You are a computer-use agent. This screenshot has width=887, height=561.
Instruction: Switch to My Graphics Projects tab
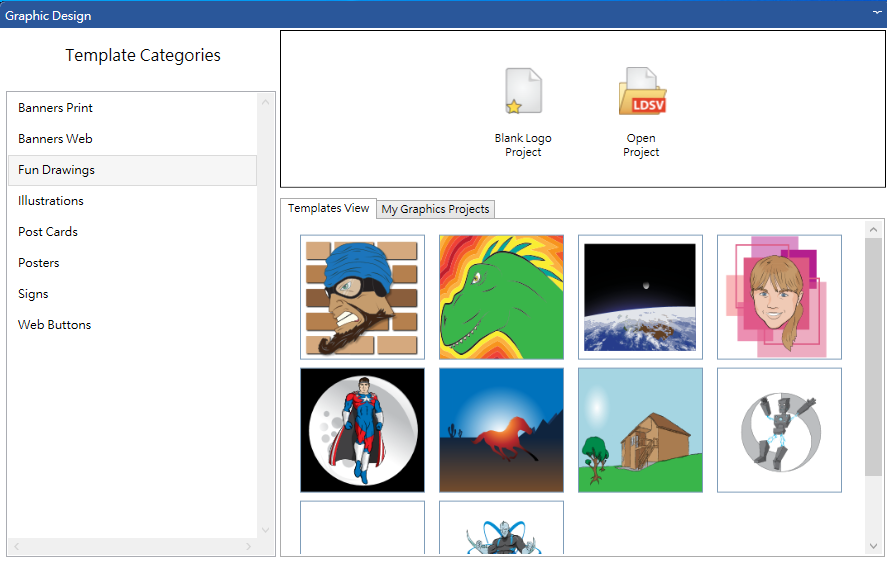435,209
